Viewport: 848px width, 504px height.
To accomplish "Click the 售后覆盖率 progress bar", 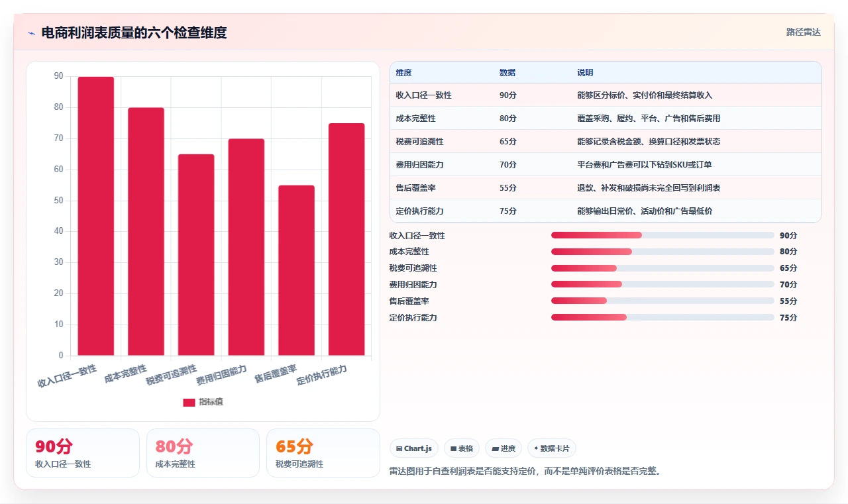I will 662,301.
